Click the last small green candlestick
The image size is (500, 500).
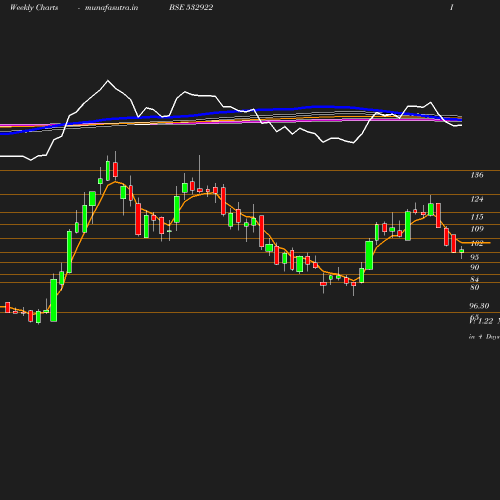[x=462, y=252]
